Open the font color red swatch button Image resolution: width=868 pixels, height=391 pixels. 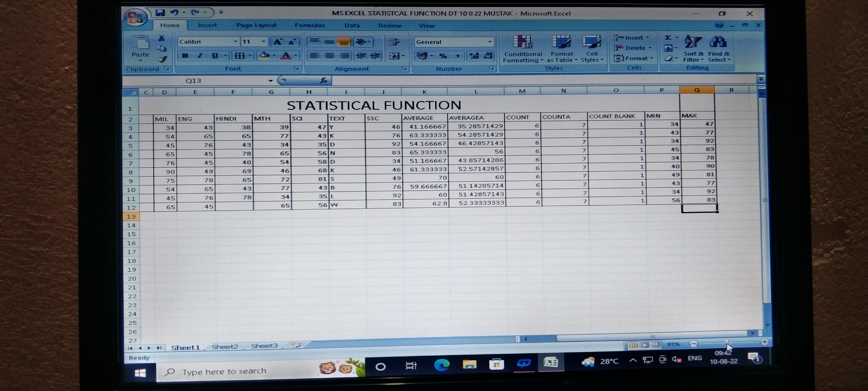[x=286, y=56]
